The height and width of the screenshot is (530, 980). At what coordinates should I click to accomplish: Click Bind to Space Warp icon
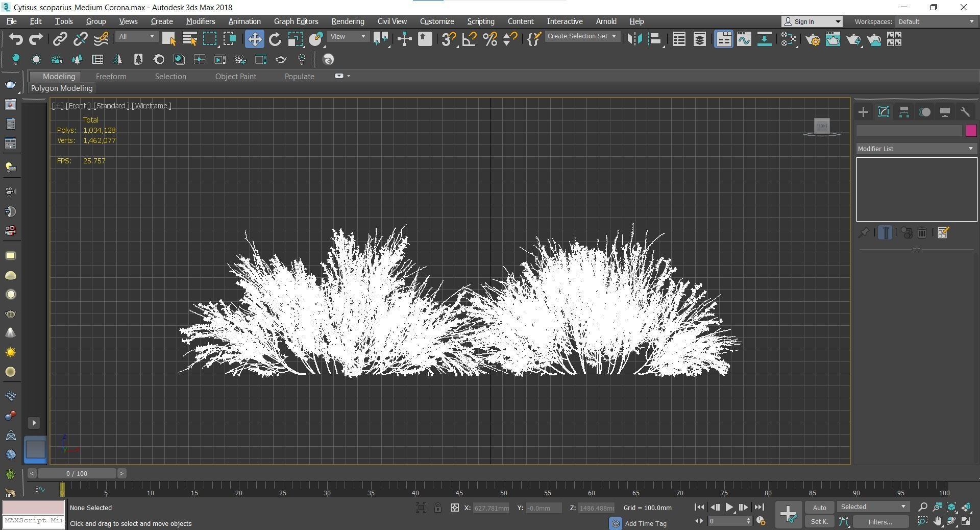coord(101,39)
